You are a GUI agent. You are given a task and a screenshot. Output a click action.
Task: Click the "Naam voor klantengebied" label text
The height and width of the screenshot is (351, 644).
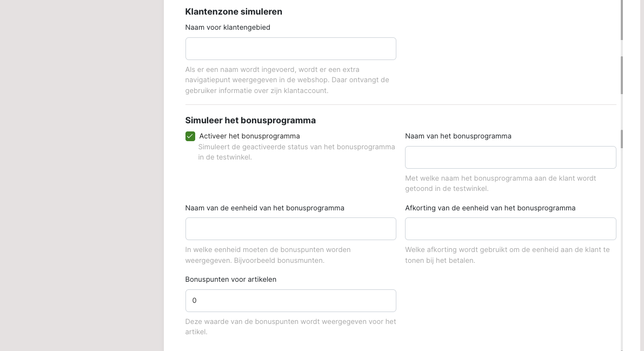[x=228, y=27]
